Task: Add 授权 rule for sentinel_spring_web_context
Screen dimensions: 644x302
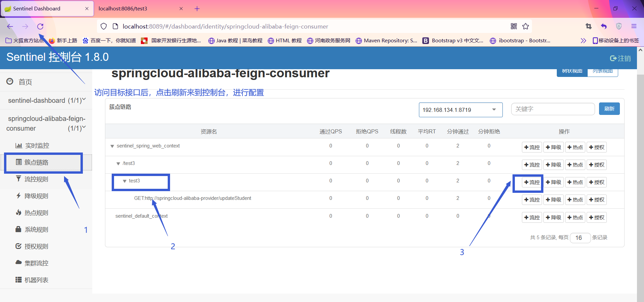Action: click(597, 147)
